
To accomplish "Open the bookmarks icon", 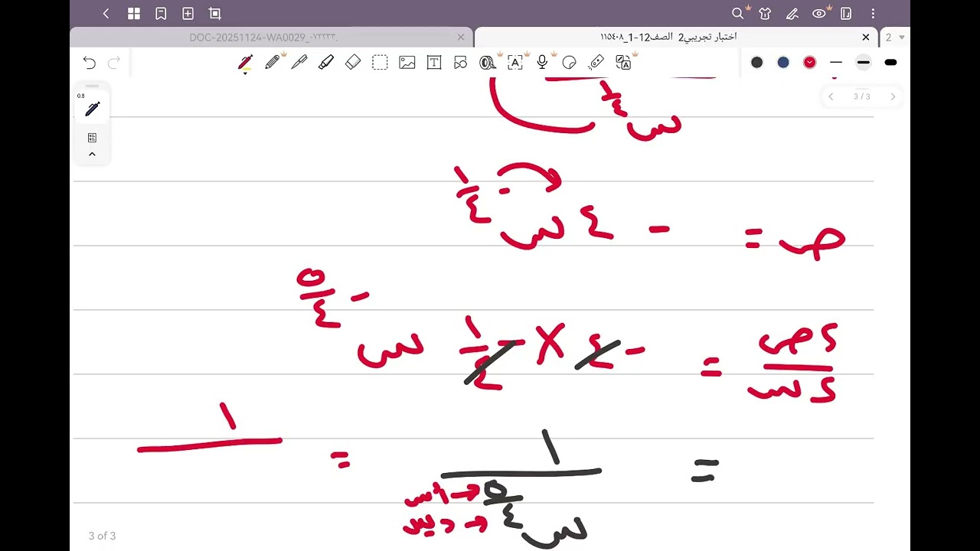I will click(x=161, y=13).
